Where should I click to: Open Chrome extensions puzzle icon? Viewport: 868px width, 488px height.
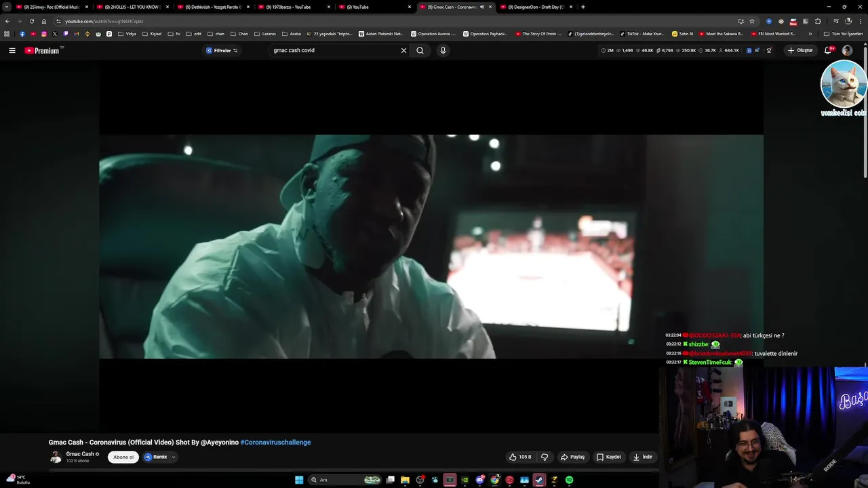click(818, 21)
